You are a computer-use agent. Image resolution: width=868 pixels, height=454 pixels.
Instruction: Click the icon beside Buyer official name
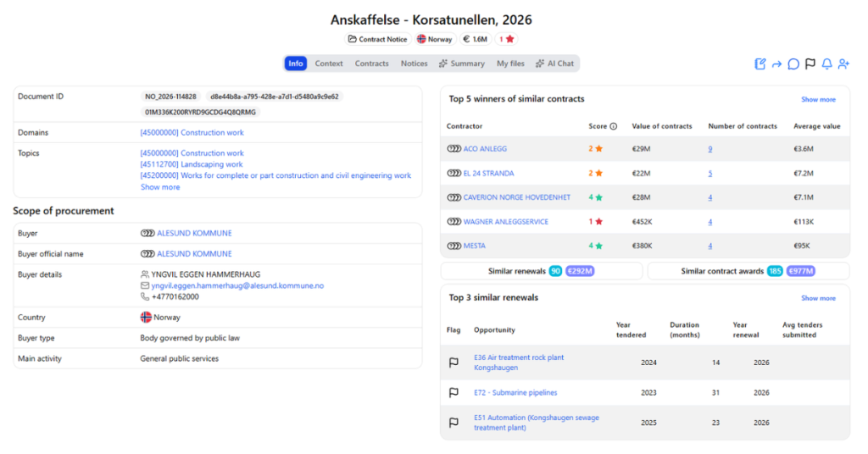tap(147, 254)
